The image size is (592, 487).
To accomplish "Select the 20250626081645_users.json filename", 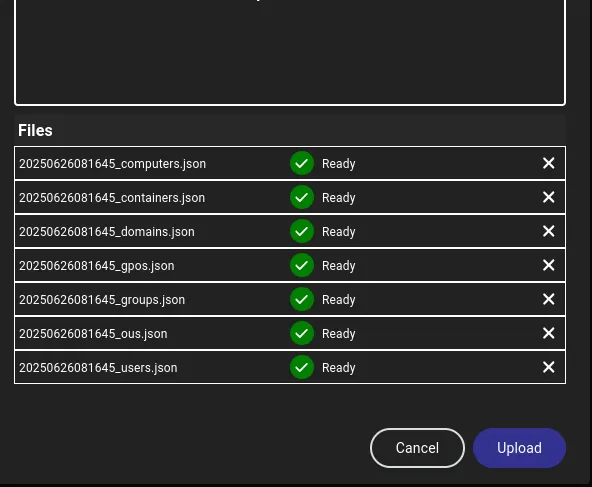I will [98, 368].
